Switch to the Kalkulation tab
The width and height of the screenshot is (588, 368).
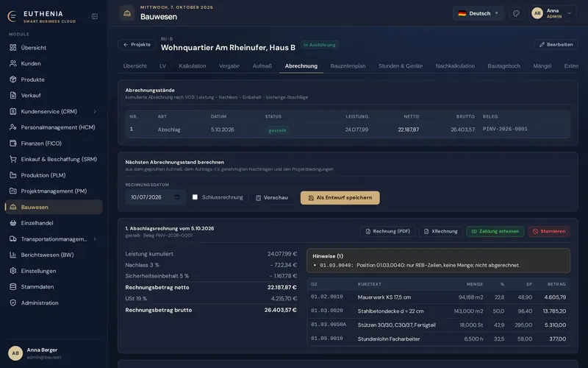click(x=193, y=66)
